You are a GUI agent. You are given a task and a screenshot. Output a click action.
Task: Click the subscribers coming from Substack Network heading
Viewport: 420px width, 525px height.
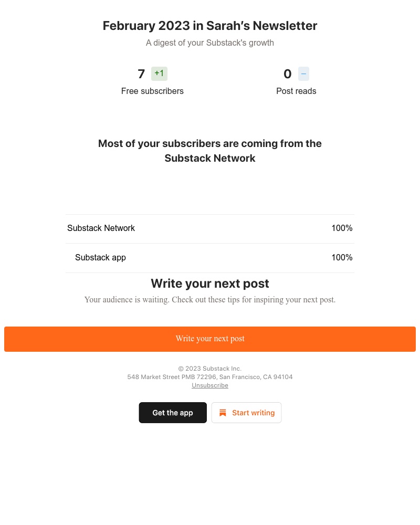pyautogui.click(x=210, y=151)
